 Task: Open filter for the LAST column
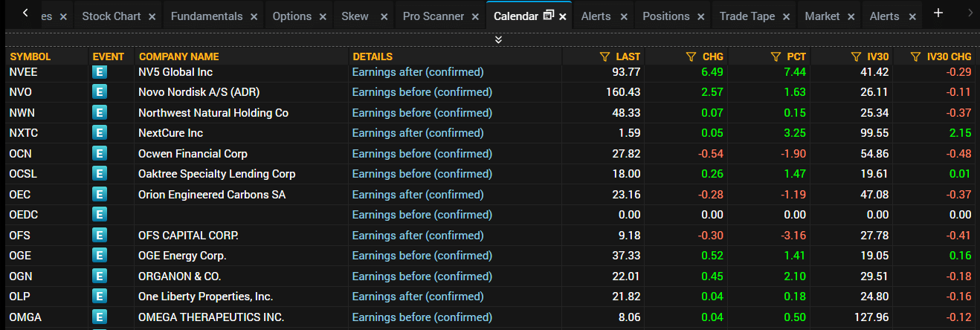(605, 56)
